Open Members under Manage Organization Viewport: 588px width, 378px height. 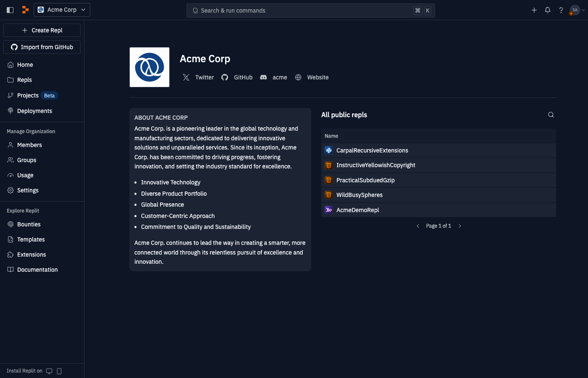(x=42, y=145)
